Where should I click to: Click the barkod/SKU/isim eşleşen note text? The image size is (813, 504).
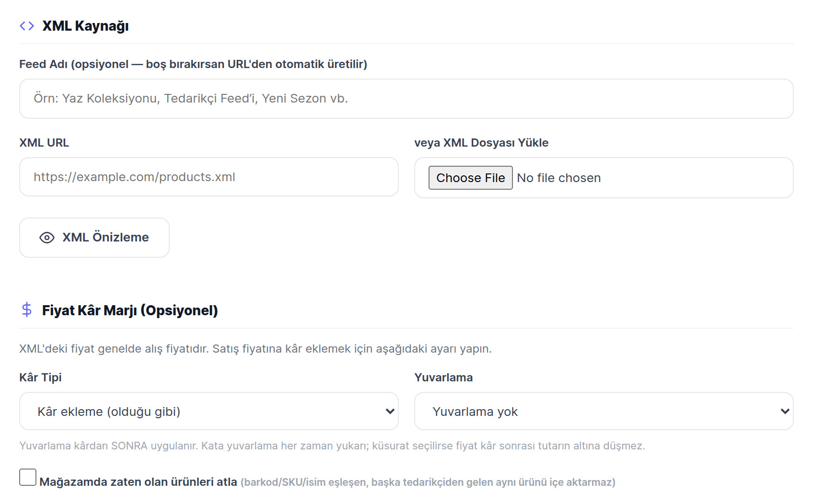(428, 482)
